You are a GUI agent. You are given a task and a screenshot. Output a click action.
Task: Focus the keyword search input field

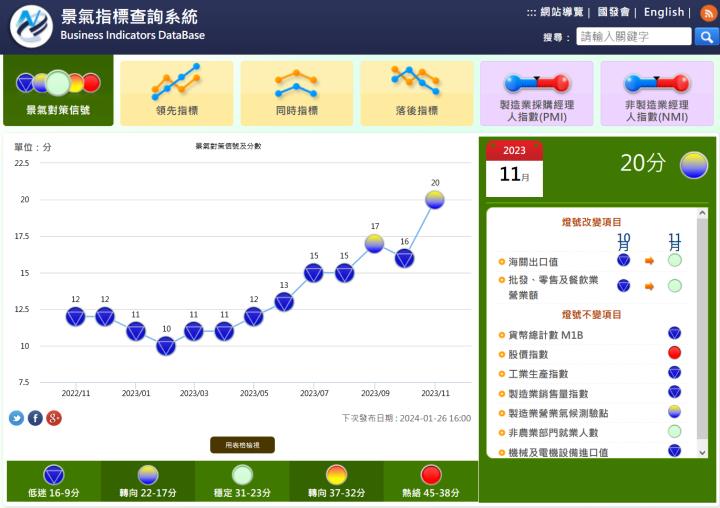pos(634,36)
